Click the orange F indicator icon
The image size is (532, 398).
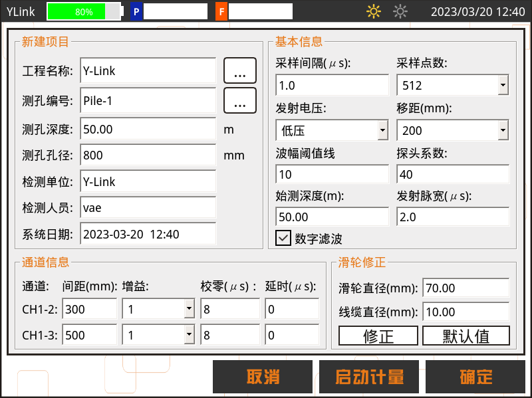(x=221, y=12)
